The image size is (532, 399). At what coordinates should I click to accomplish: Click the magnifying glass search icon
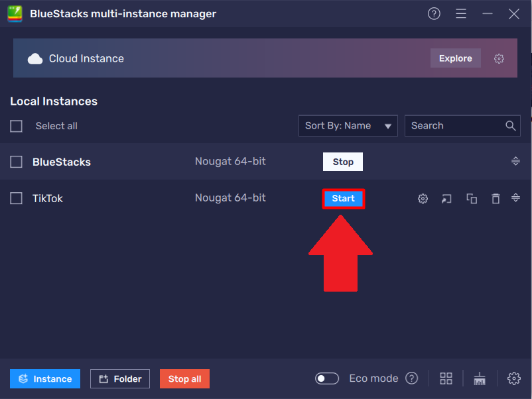510,126
